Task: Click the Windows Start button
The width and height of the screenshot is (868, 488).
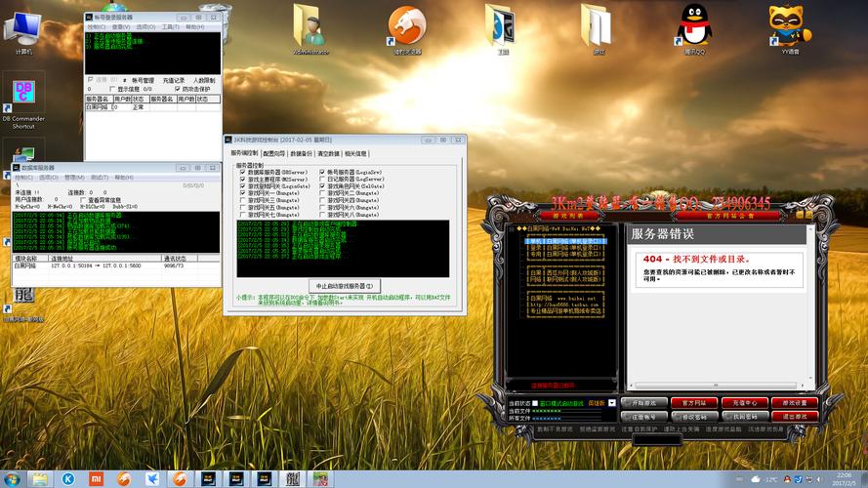Action: pyautogui.click(x=11, y=478)
